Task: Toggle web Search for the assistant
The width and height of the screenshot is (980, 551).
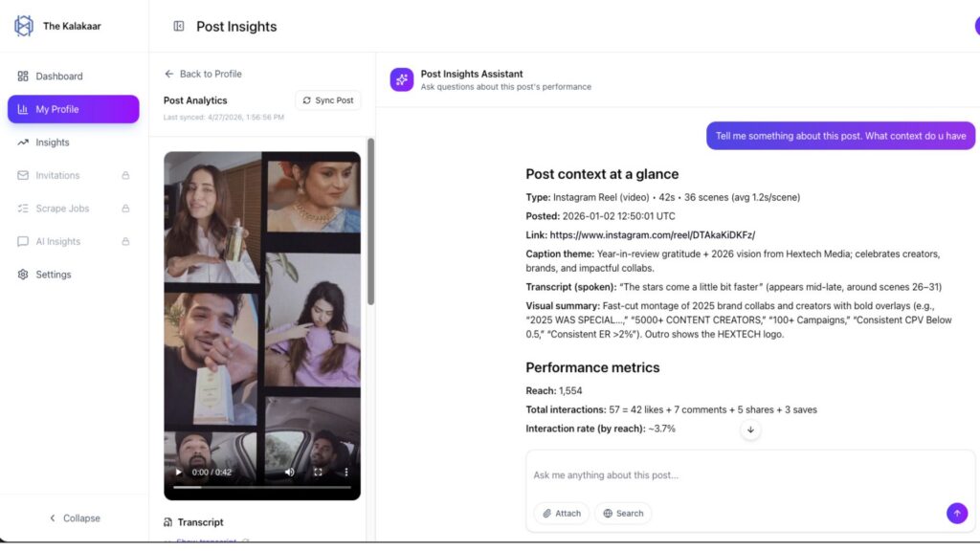Action: 623,514
